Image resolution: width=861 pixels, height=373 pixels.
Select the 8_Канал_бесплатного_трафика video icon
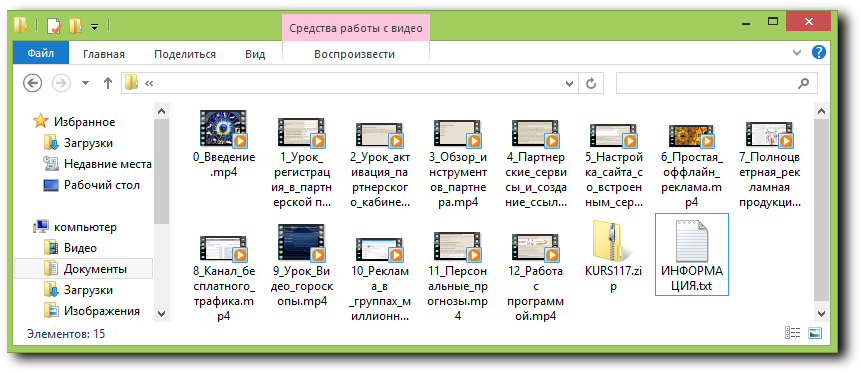click(x=224, y=248)
